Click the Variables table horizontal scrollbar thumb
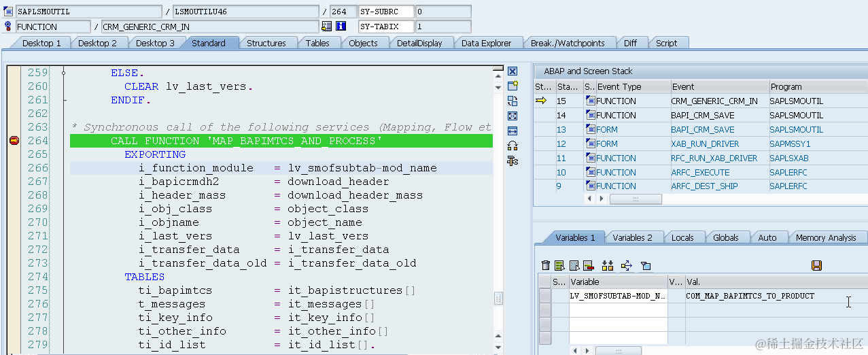Viewport: 868px width, 355px height. (618, 351)
